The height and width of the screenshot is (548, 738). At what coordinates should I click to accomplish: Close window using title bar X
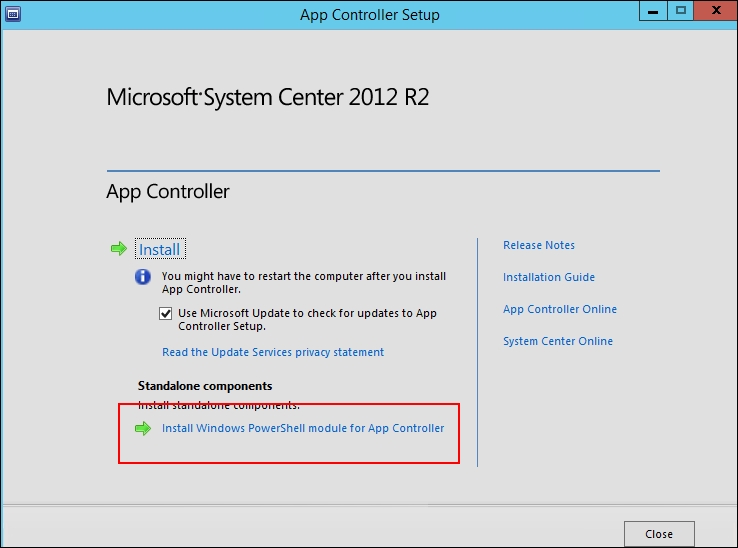coord(716,11)
